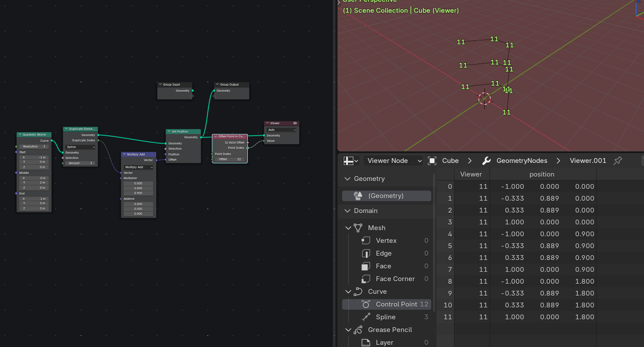
Task: Collapse the Domain panel section
Action: (347, 211)
